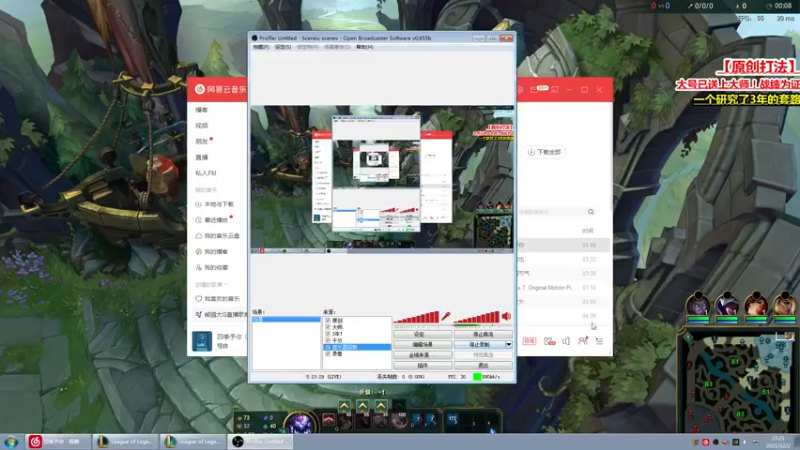Select the third teammate portrait above minimap
800x450 pixels.
pos(756,305)
